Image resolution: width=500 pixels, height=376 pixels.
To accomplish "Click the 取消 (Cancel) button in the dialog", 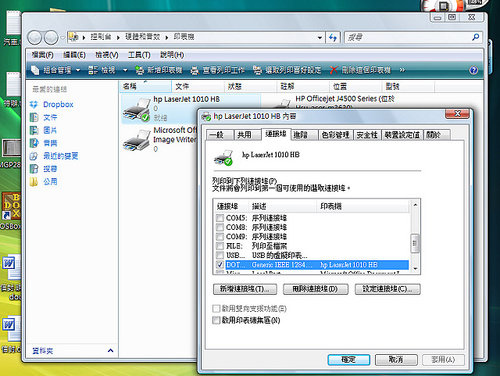I will pyautogui.click(x=396, y=360).
